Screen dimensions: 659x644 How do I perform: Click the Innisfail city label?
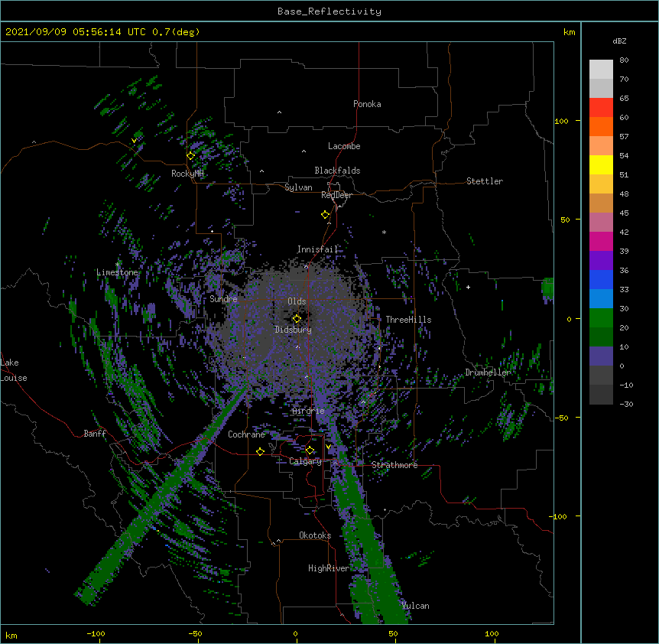click(x=317, y=249)
